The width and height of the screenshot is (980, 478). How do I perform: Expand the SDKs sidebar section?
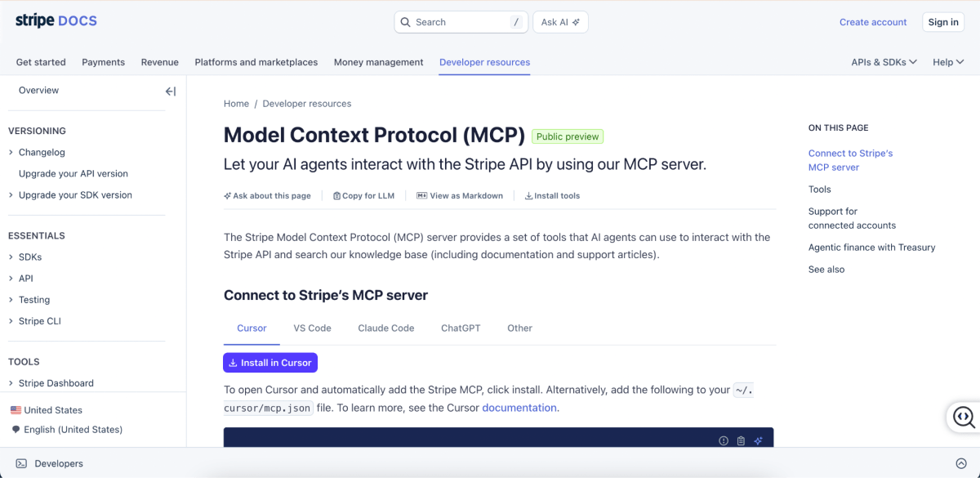click(11, 257)
